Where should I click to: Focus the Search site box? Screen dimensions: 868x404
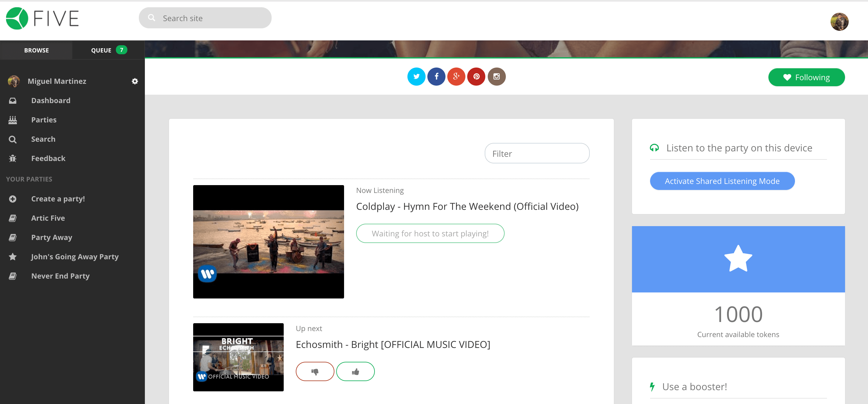tap(205, 18)
